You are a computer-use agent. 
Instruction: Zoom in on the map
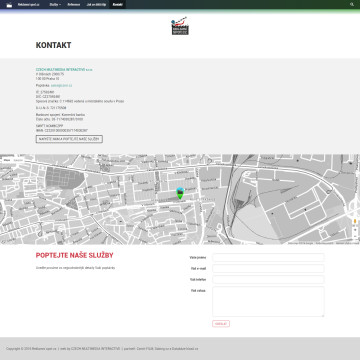click(x=355, y=230)
